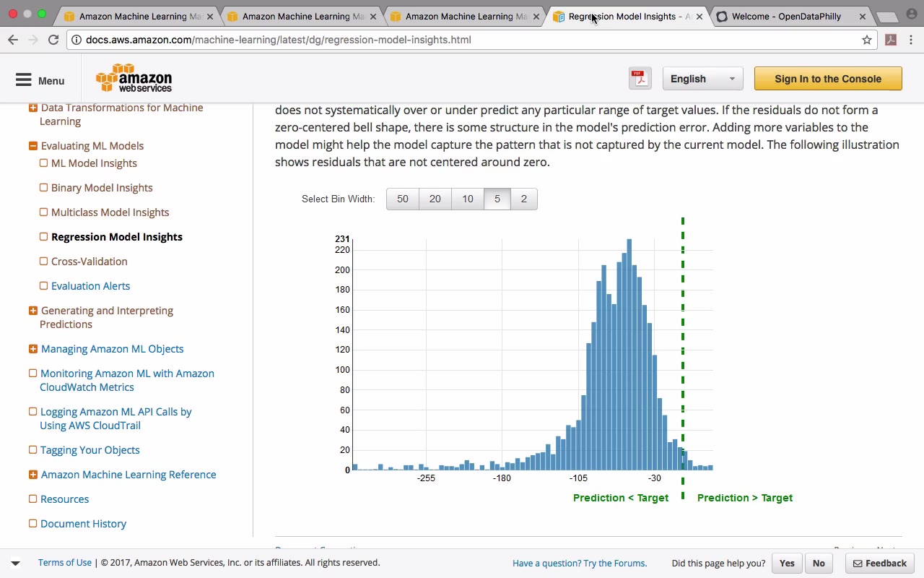Click the footer collapse triangle icon

point(15,563)
